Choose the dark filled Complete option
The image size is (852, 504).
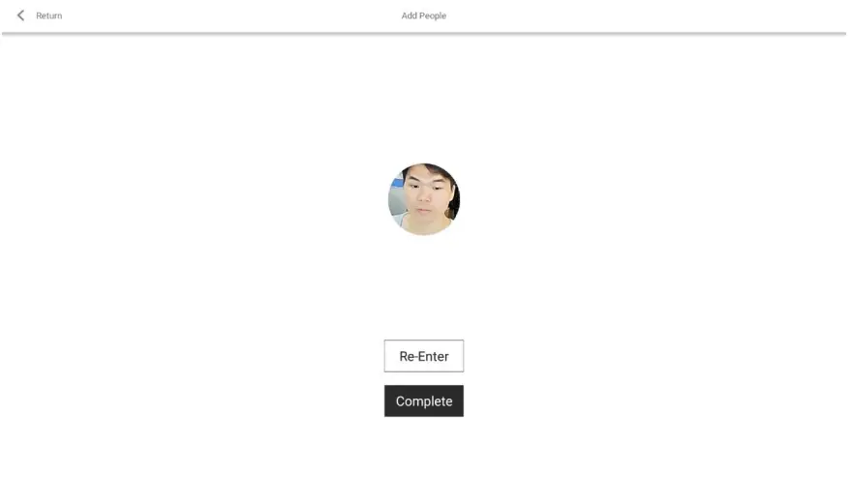point(424,400)
